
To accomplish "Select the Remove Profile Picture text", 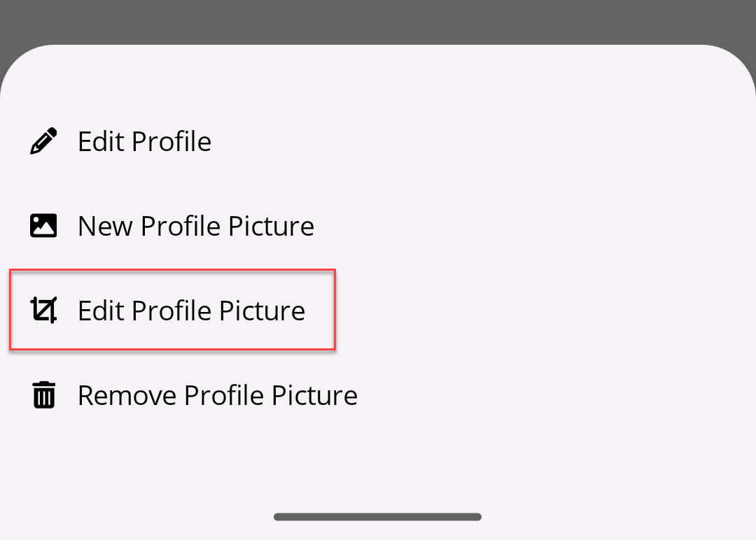I will 217,395.
